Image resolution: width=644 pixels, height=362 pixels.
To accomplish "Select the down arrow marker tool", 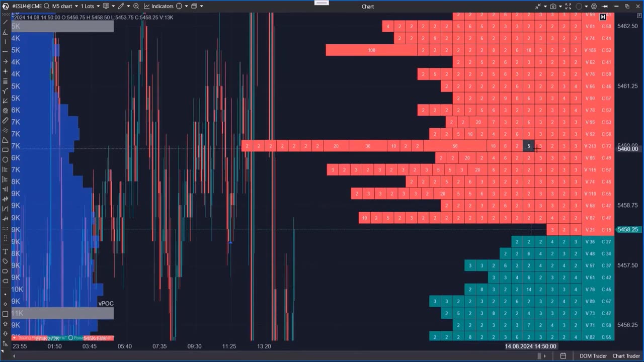I will click(x=6, y=334).
